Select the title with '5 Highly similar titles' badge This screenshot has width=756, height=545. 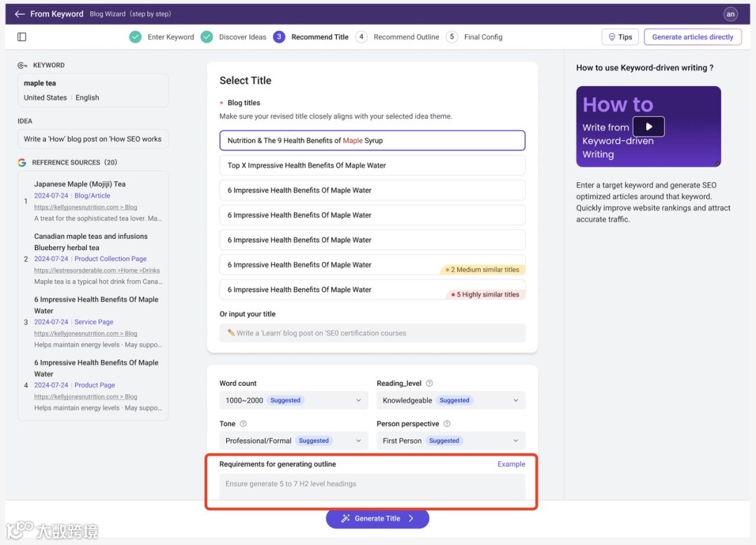(x=372, y=289)
